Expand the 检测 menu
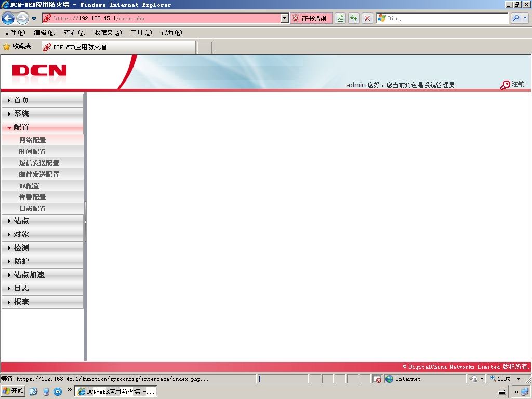Image resolution: width=532 pixels, height=399 pixels. [x=43, y=248]
